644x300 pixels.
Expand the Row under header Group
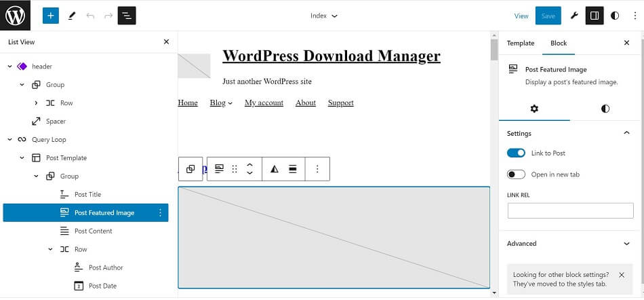(x=36, y=102)
